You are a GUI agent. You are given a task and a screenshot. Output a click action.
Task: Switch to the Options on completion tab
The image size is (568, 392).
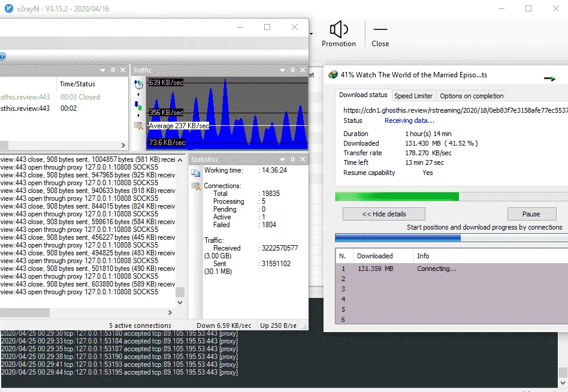[x=472, y=96]
